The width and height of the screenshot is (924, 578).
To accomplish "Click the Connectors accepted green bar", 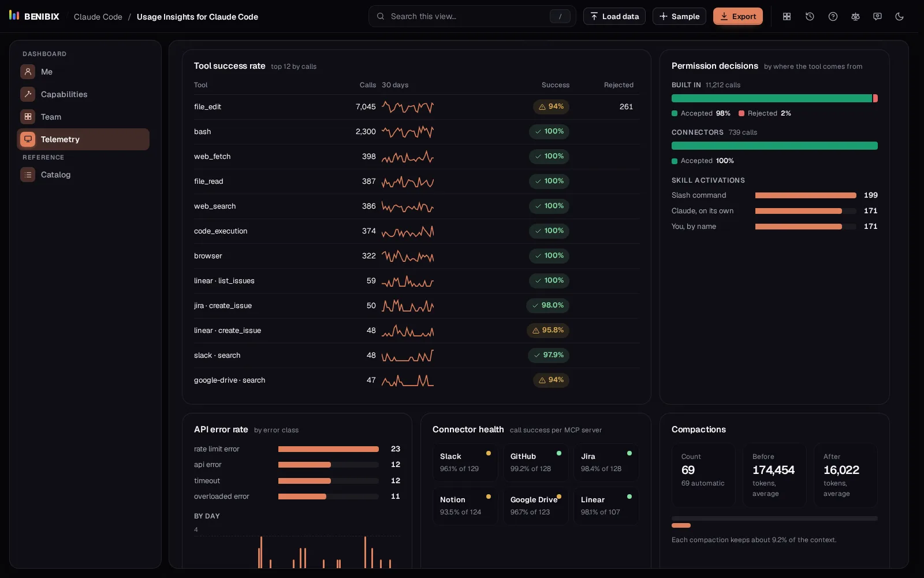I will (774, 146).
